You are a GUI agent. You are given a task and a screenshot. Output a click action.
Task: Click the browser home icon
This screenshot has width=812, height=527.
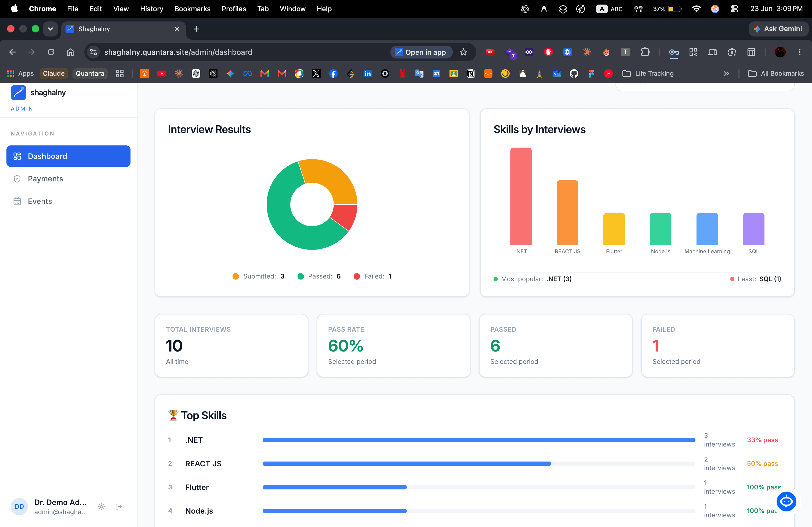[x=70, y=52]
